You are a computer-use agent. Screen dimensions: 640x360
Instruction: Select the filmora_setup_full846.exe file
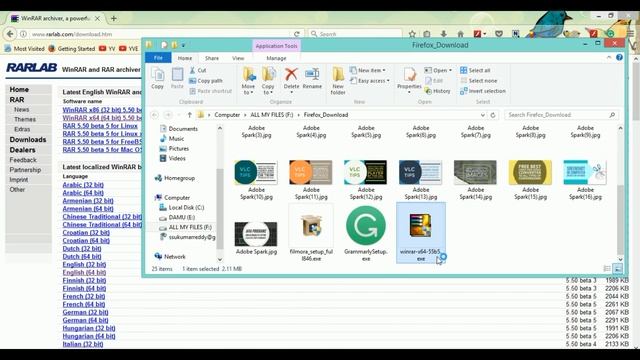(x=311, y=233)
